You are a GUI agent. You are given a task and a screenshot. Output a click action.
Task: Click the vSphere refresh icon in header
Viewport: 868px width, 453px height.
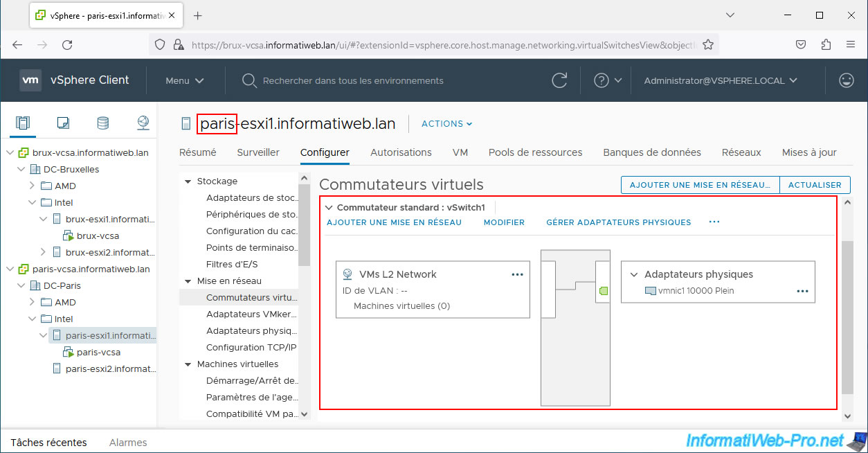(559, 80)
